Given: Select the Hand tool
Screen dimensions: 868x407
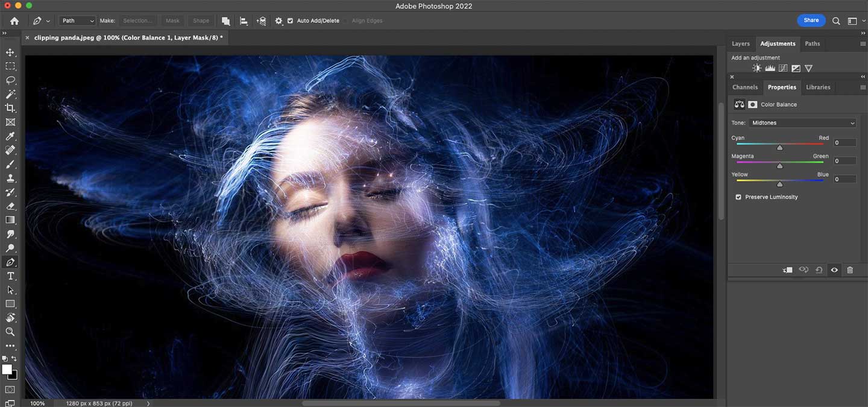Looking at the screenshot, I should pyautogui.click(x=10, y=318).
